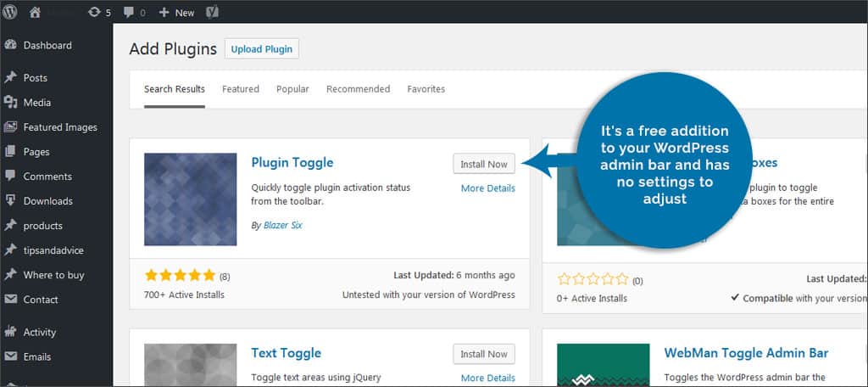Click WebMan Toggle Admin Bar thumbnail
Viewport: 868px width, 387px height.
(604, 365)
